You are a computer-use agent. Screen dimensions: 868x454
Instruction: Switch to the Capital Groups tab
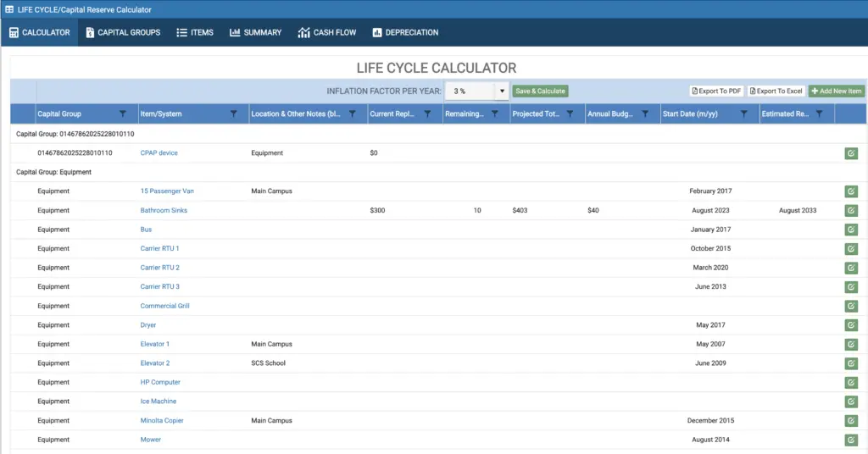tap(123, 32)
